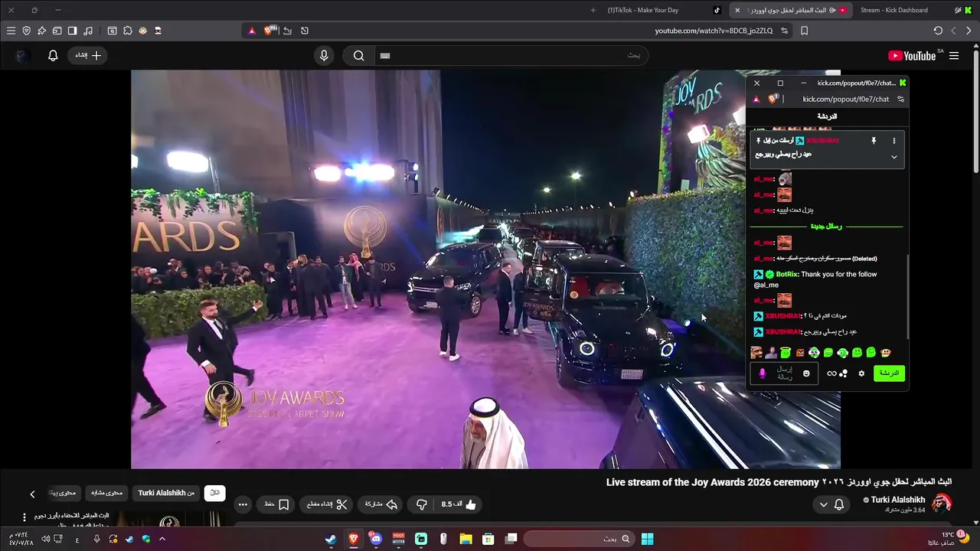Switch to the Stream Kick Dashboard tab
Image resolution: width=980 pixels, height=551 pixels.
(893, 10)
